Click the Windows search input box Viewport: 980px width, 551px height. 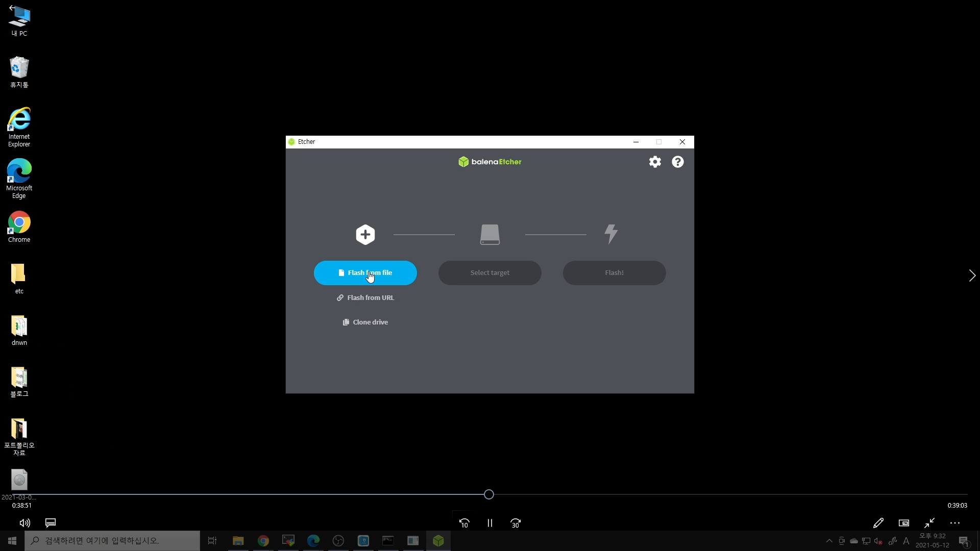(112, 541)
